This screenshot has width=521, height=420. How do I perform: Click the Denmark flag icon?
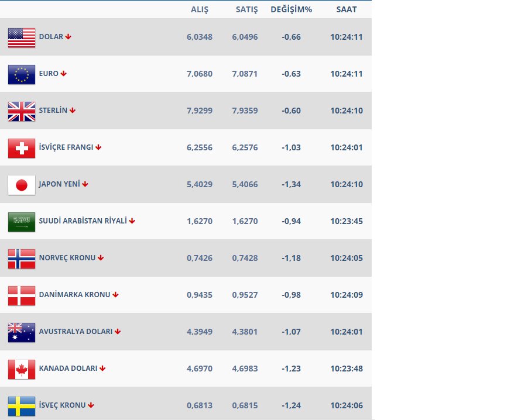pos(22,295)
